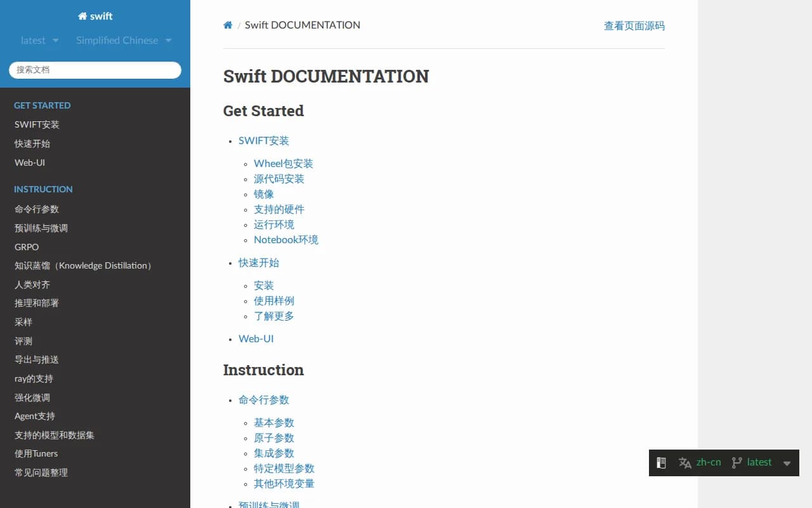This screenshot has height=508, width=812.
Task: Open 查看页面源码 page source link
Action: tap(634, 26)
